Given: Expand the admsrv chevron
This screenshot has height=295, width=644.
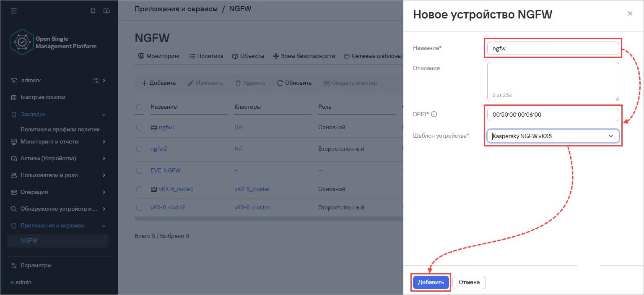Looking at the screenshot, I should click(x=104, y=80).
